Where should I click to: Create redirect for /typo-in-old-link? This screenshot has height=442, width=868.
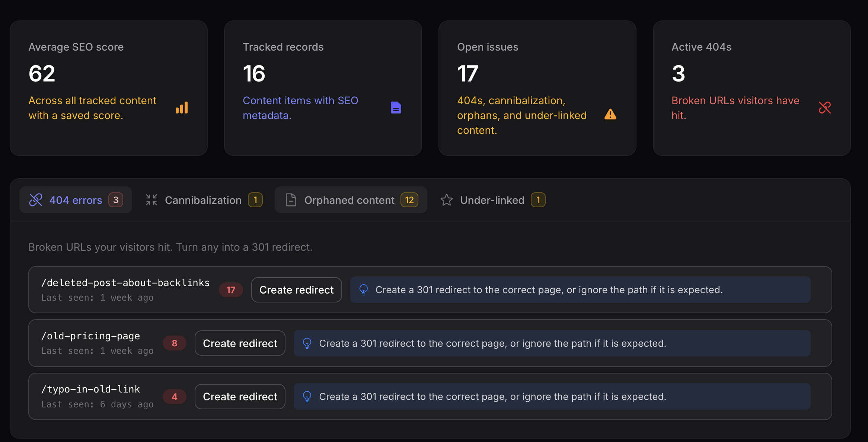click(x=240, y=397)
